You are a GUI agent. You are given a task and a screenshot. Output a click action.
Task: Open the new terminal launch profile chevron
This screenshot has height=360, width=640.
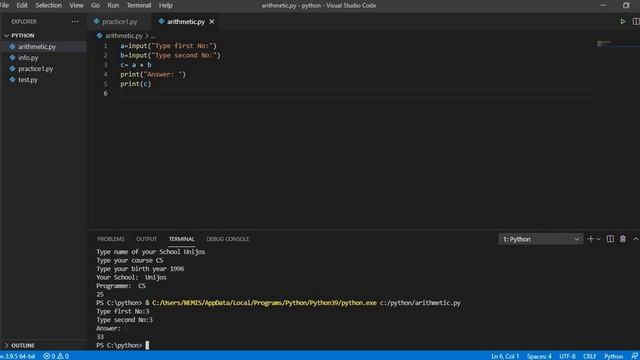tap(598, 239)
